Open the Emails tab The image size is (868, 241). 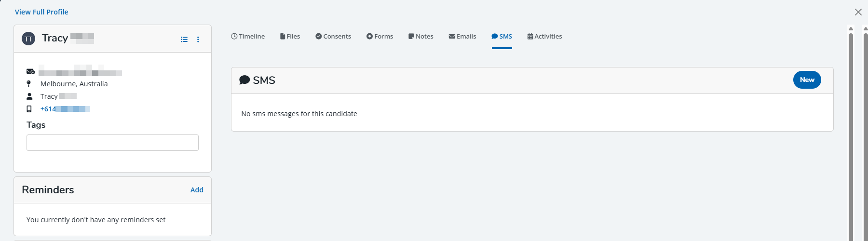[x=462, y=36]
